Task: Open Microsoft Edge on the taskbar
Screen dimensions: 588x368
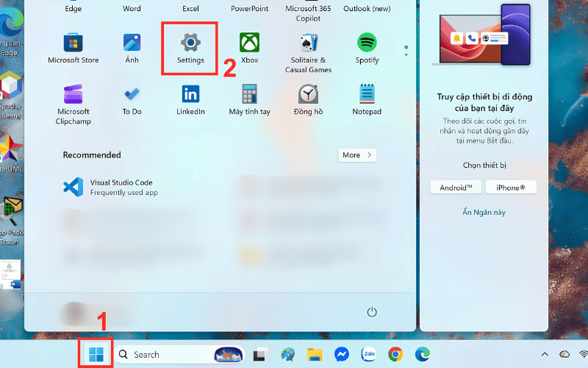Action: pos(423,354)
